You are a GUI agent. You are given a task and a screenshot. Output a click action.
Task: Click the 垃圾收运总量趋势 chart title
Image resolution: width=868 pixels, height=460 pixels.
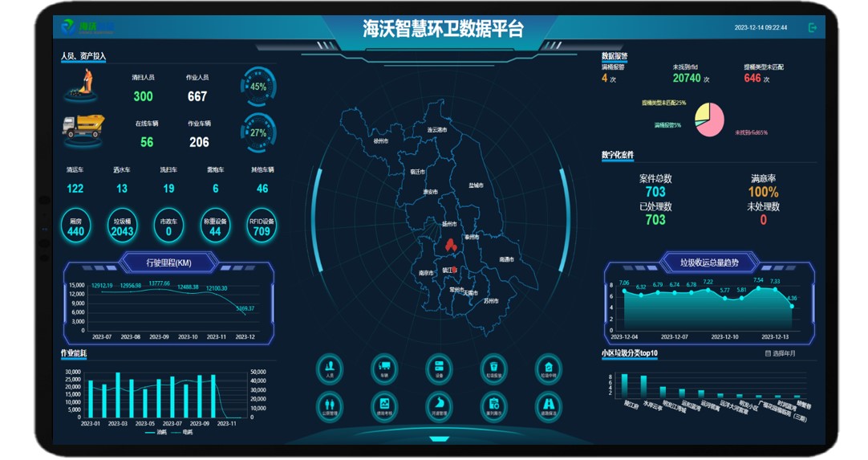[x=709, y=263]
